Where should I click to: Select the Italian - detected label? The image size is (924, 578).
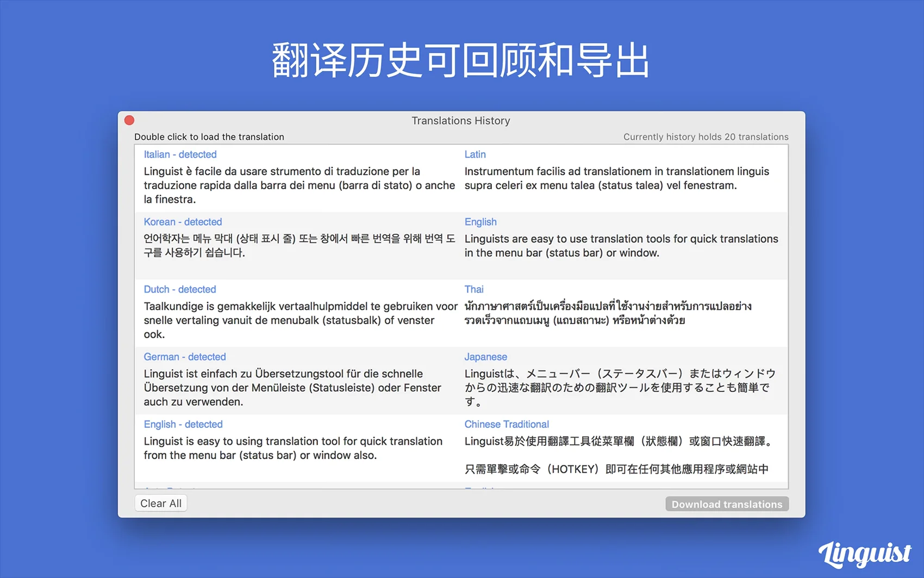click(180, 154)
